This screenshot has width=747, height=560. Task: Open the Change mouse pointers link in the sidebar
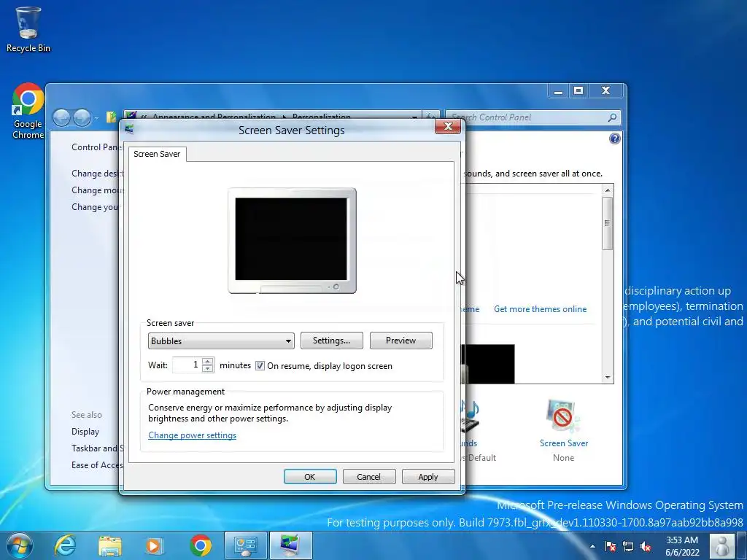coord(97,190)
